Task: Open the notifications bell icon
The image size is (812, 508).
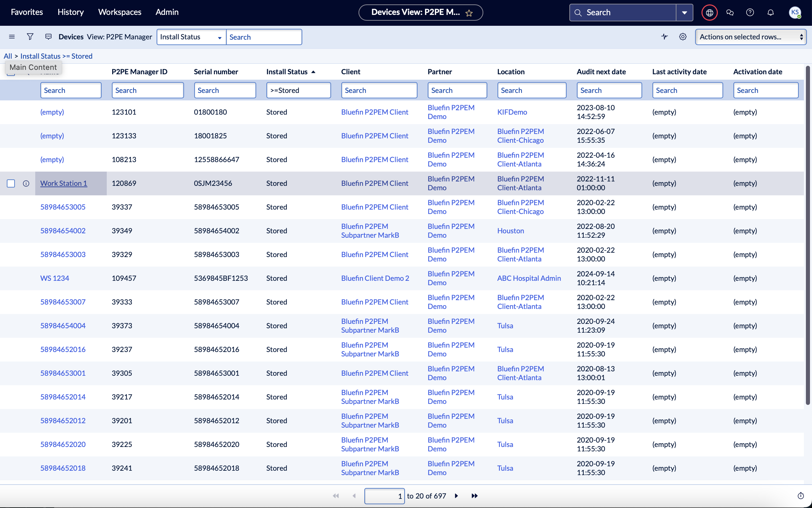Action: point(770,13)
